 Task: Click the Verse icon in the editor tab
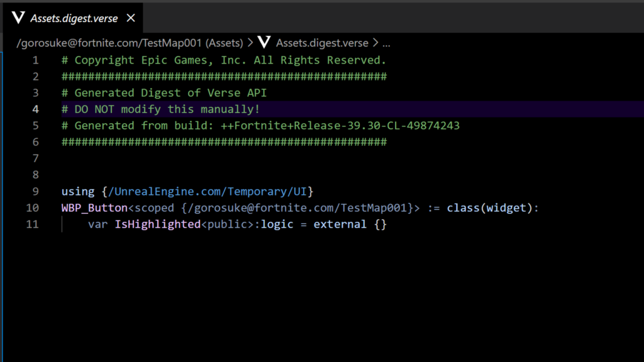click(x=19, y=18)
